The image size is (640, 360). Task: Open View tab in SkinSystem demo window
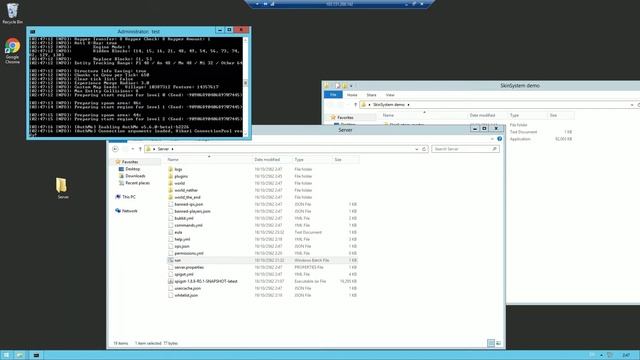click(390, 95)
